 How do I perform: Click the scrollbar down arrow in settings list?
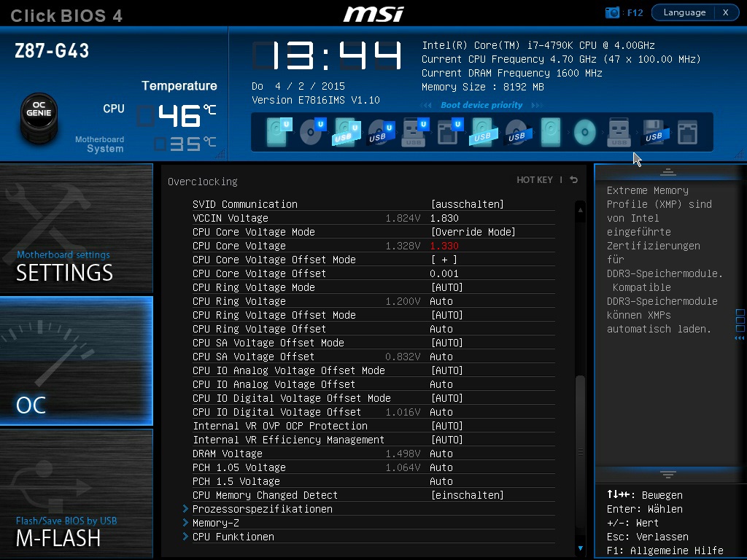click(x=580, y=548)
